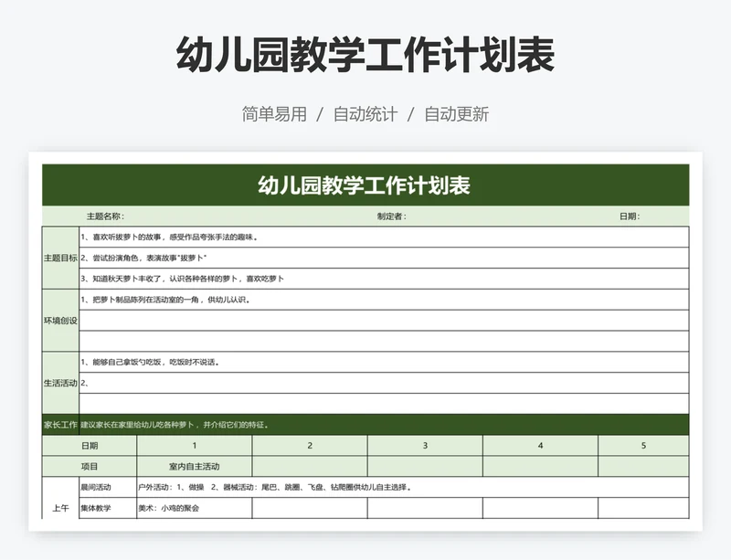731x560 pixels.
Task: Click the cell 建议家长在家里给幼儿吃各种萝卜
Action: coord(384,425)
